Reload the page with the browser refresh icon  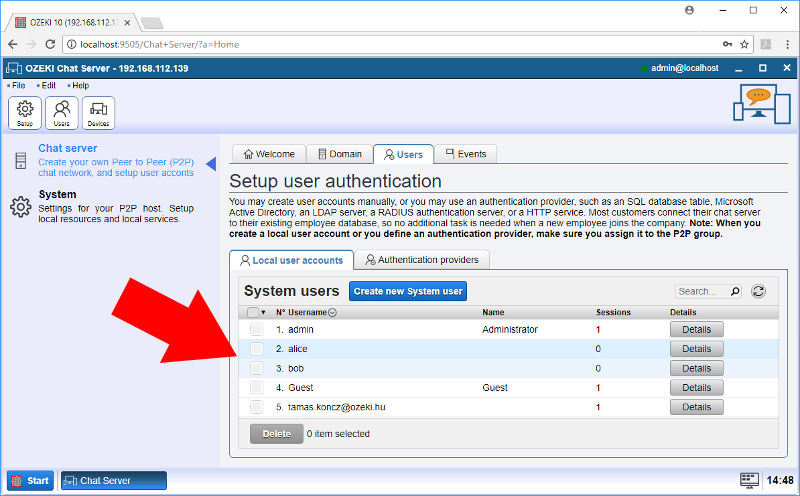[50, 44]
